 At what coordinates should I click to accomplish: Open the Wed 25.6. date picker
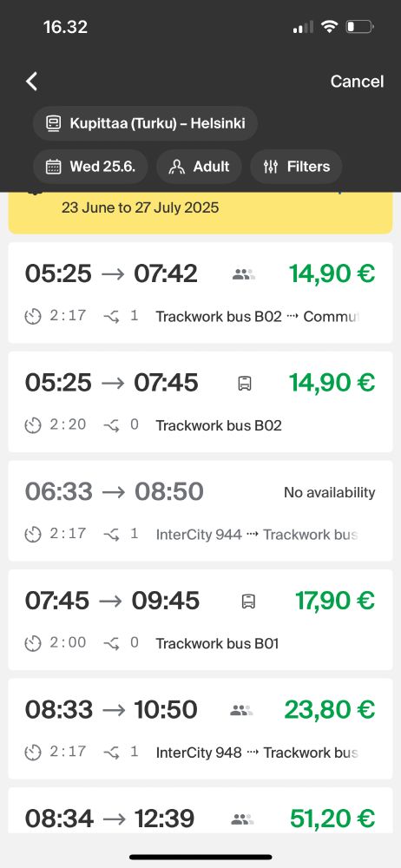coord(90,167)
